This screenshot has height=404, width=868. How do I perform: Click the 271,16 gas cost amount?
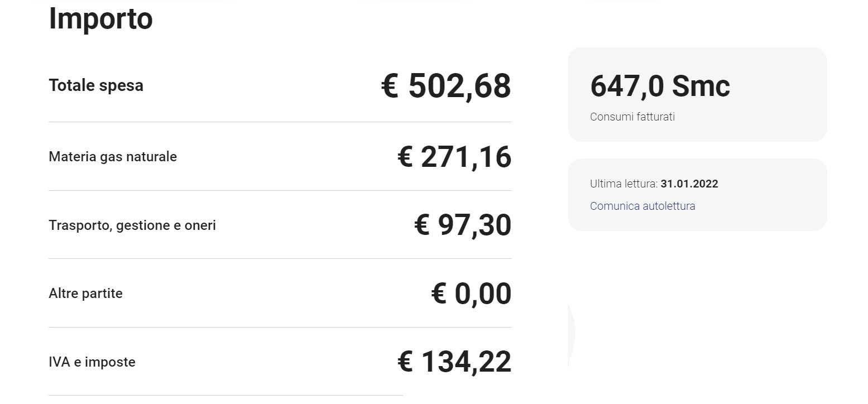coord(466,157)
